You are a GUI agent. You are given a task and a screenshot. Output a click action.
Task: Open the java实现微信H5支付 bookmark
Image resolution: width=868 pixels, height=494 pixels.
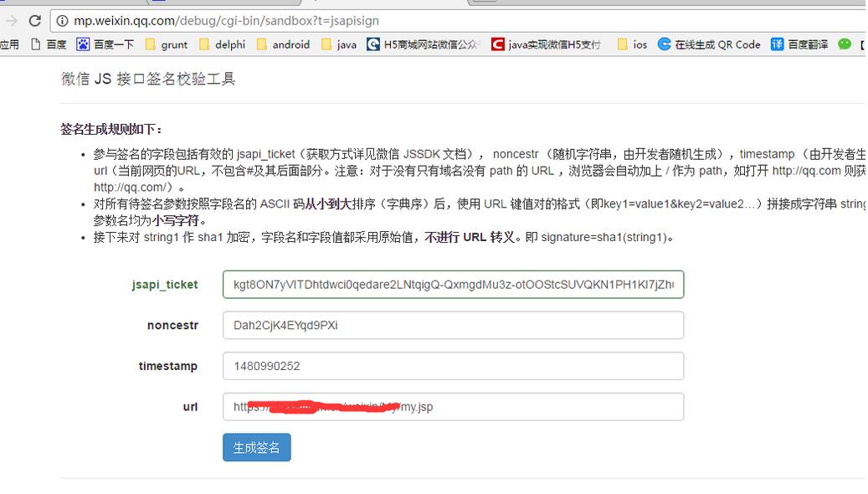[x=546, y=44]
